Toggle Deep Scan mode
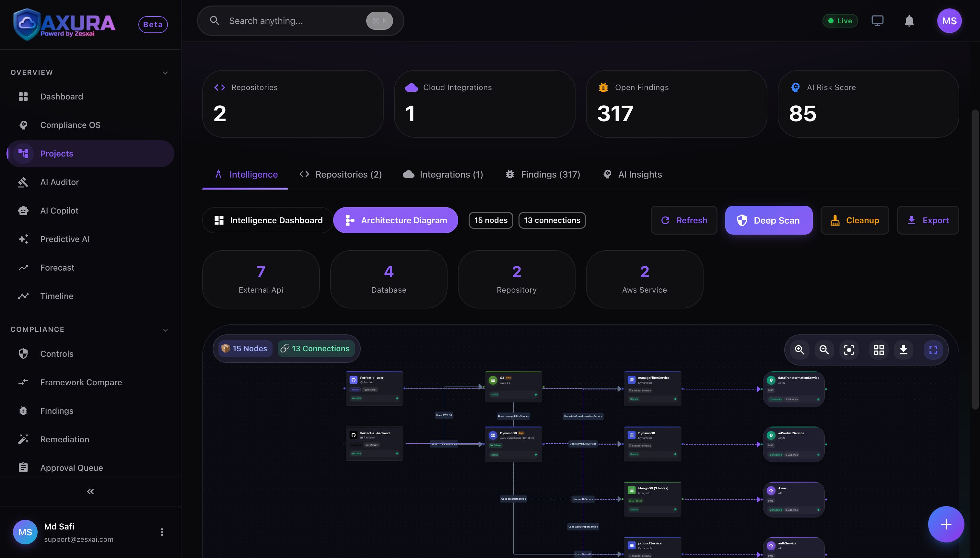This screenshot has height=558, width=980. (x=768, y=220)
